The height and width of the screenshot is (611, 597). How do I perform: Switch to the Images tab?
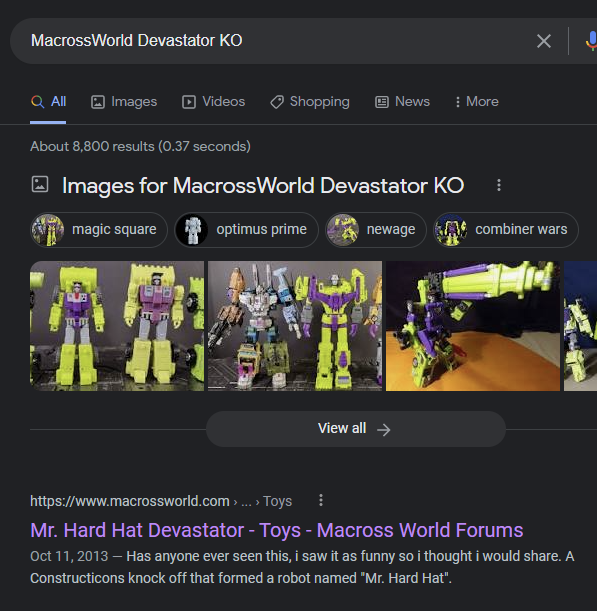tap(124, 102)
